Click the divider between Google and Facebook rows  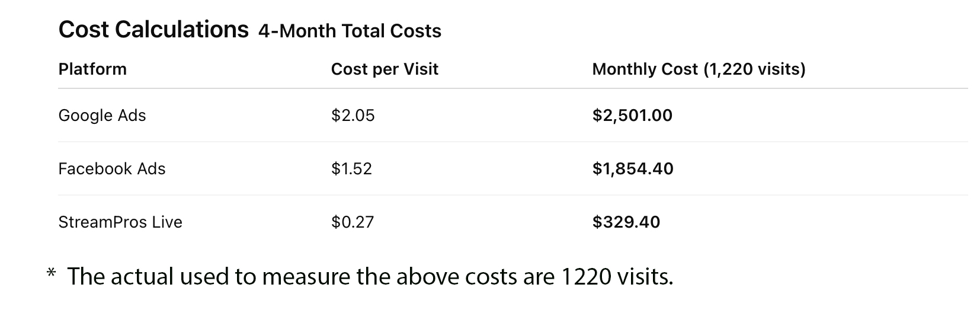(x=513, y=142)
